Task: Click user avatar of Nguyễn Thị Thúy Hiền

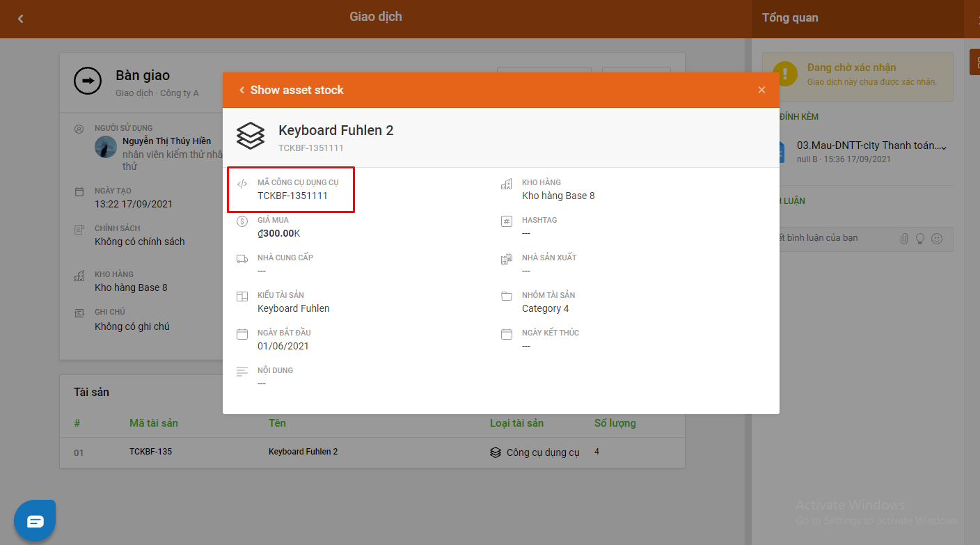Action: pos(106,147)
